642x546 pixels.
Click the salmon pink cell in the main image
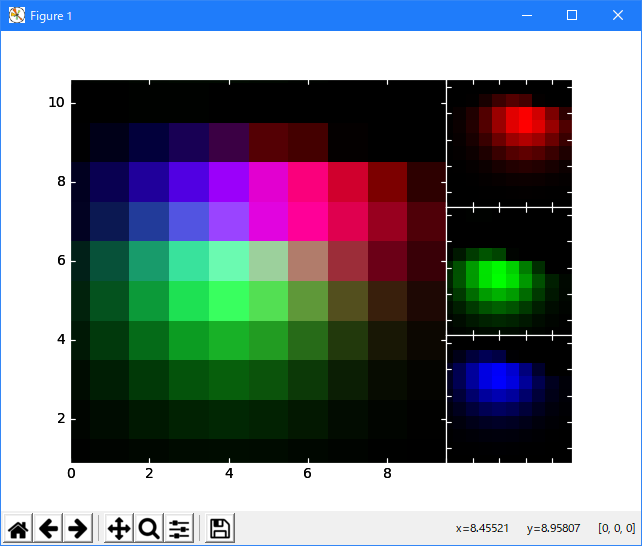(x=308, y=260)
